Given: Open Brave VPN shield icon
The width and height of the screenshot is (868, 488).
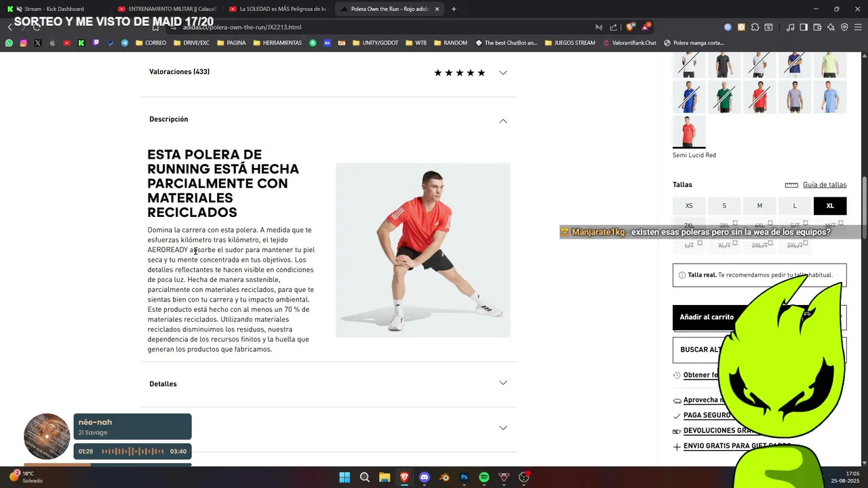Looking at the screenshot, I should click(x=844, y=27).
